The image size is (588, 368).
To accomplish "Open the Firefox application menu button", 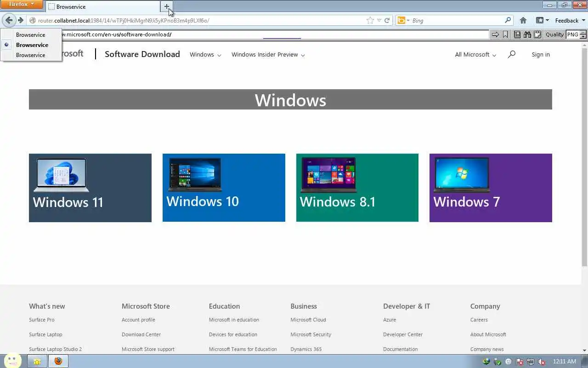I will pyautogui.click(x=22, y=4).
